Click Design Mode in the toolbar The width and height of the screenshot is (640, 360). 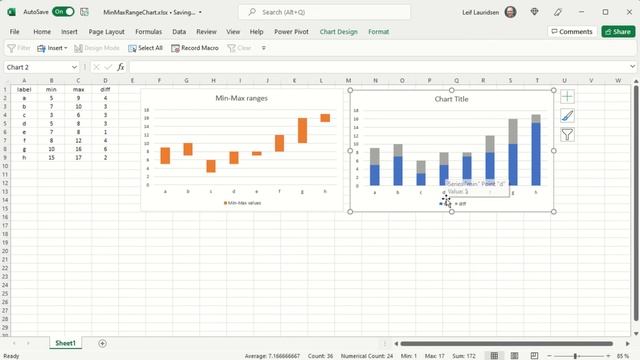point(97,48)
